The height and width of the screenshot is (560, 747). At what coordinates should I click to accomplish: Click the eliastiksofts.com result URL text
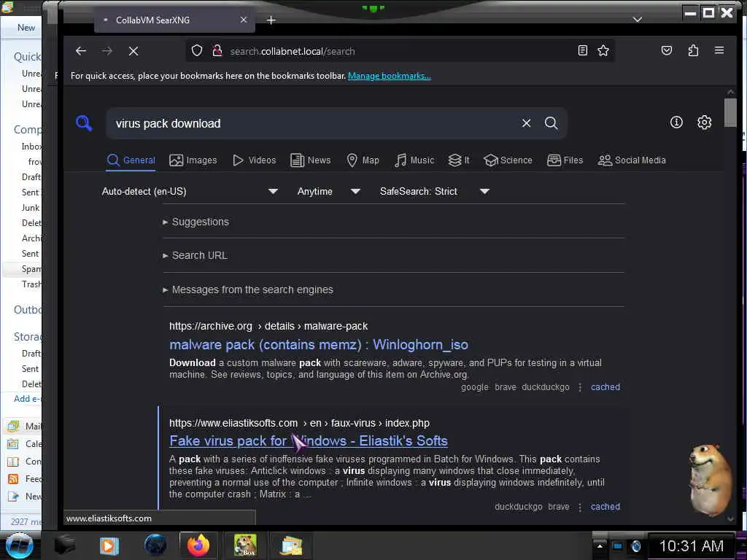click(299, 423)
